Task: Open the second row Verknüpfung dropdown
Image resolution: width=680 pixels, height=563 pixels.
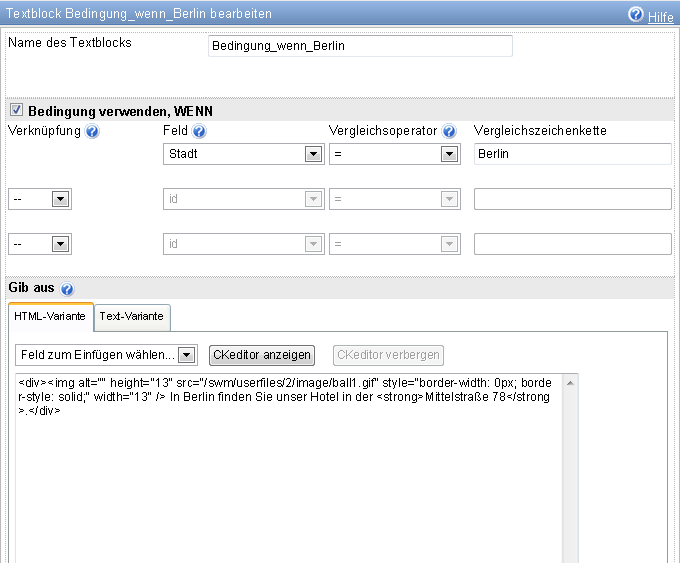Action: 59,199
